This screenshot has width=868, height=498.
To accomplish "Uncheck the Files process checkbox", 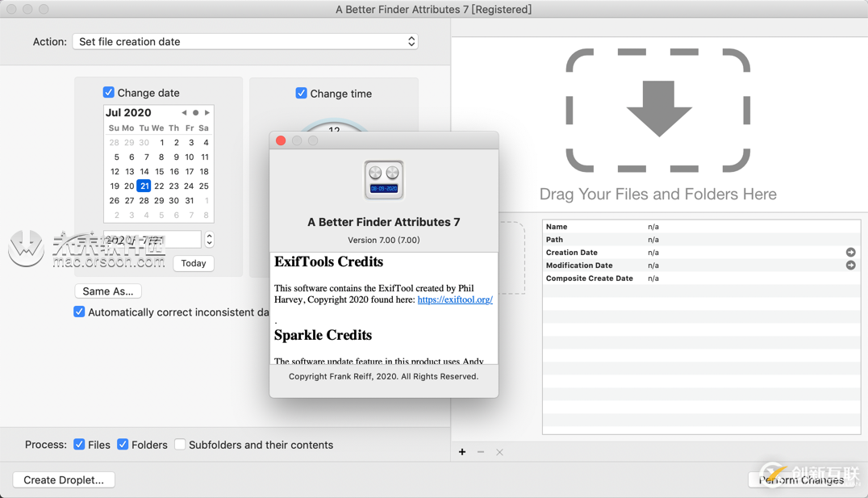I will (x=79, y=444).
